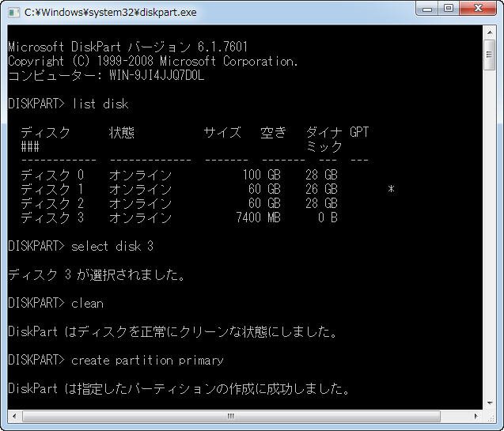Click the 'clean' command text
Viewport: 504px width, 431px height.
pos(87,304)
